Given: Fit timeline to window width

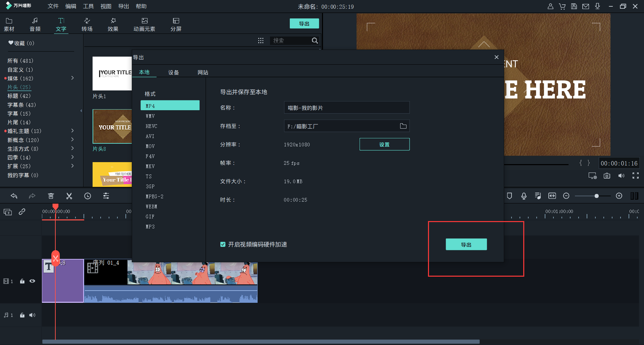Looking at the screenshot, I should [552, 196].
